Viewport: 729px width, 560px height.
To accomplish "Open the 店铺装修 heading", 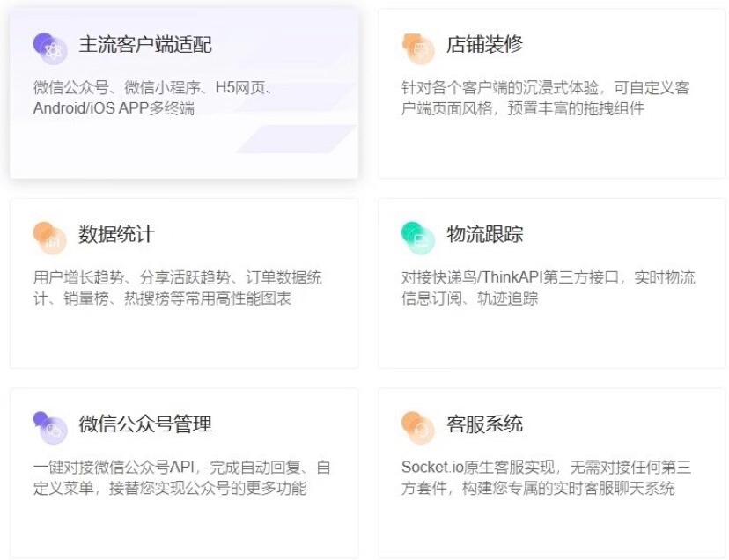I will click(x=485, y=45).
